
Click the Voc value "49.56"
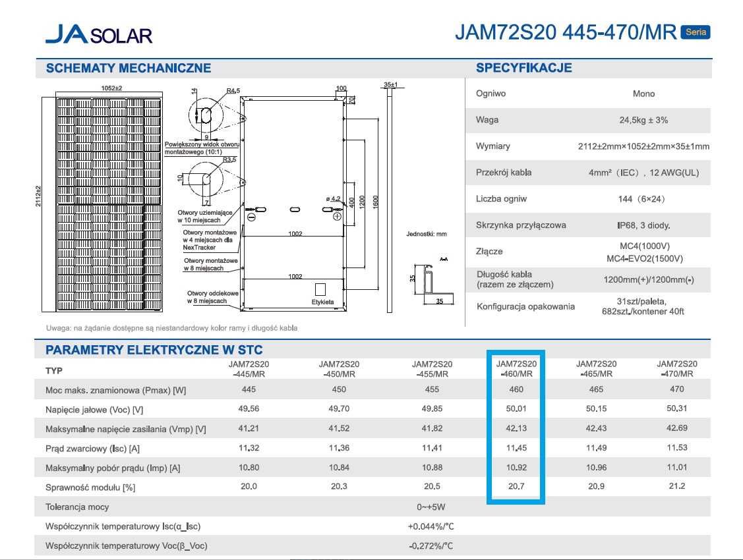click(249, 409)
